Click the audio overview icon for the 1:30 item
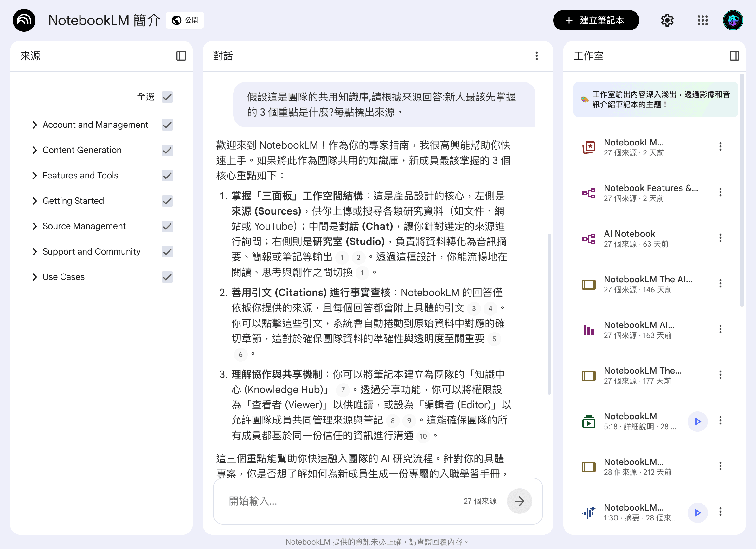Viewport: 756px width, 549px height. coord(589,513)
